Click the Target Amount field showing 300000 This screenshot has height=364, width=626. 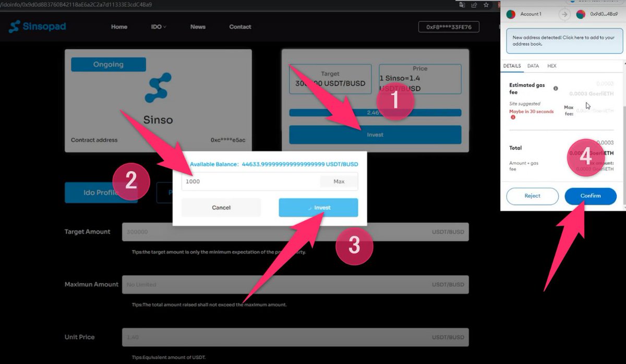[x=295, y=232]
